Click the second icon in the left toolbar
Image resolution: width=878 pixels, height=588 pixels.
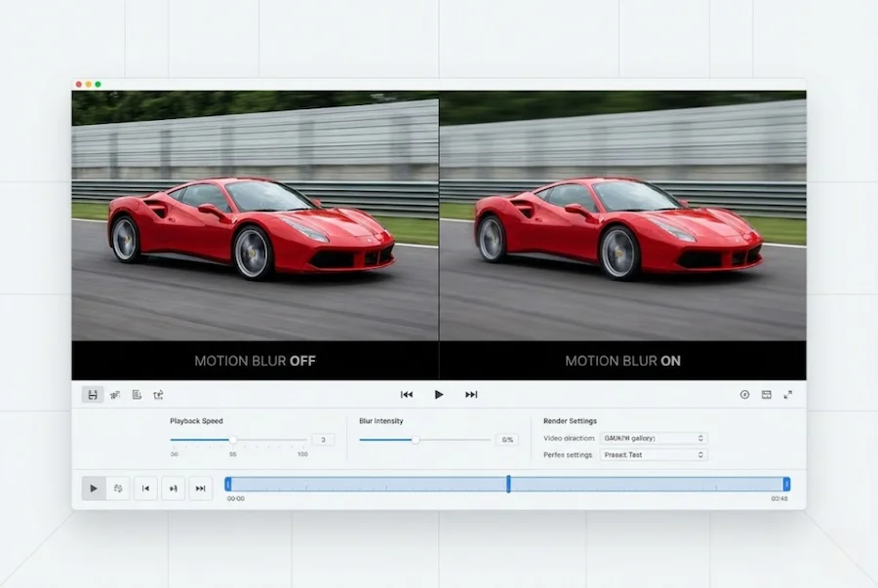point(115,395)
